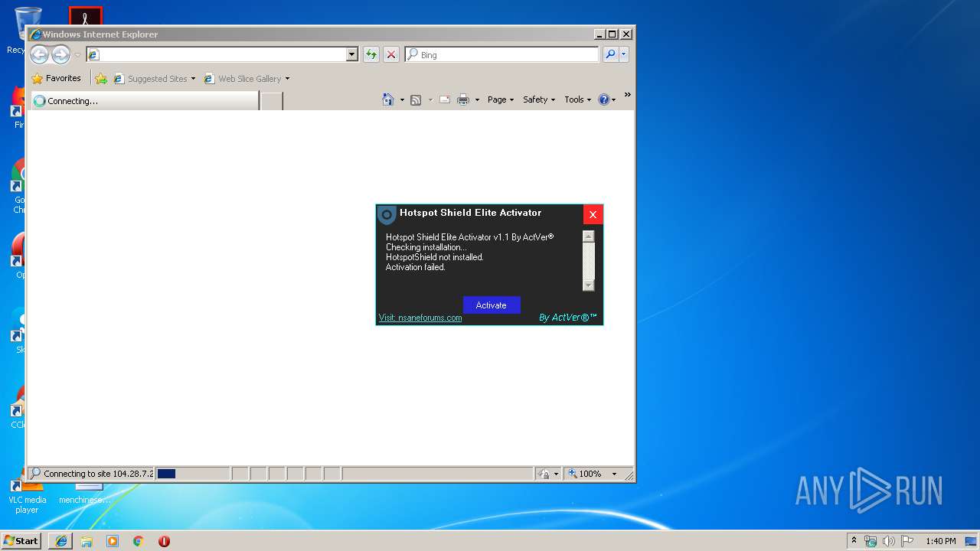The width and height of the screenshot is (980, 551).
Task: Click the Hotspot Shield logo icon
Action: pyautogui.click(x=387, y=214)
